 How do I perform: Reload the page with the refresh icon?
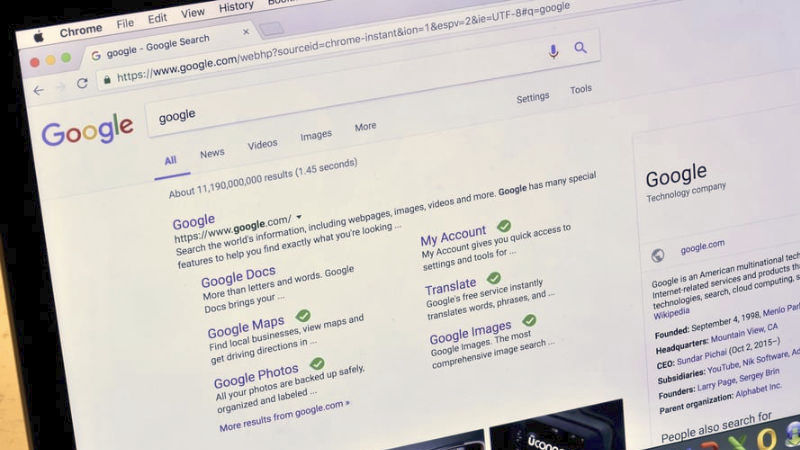pos(82,83)
